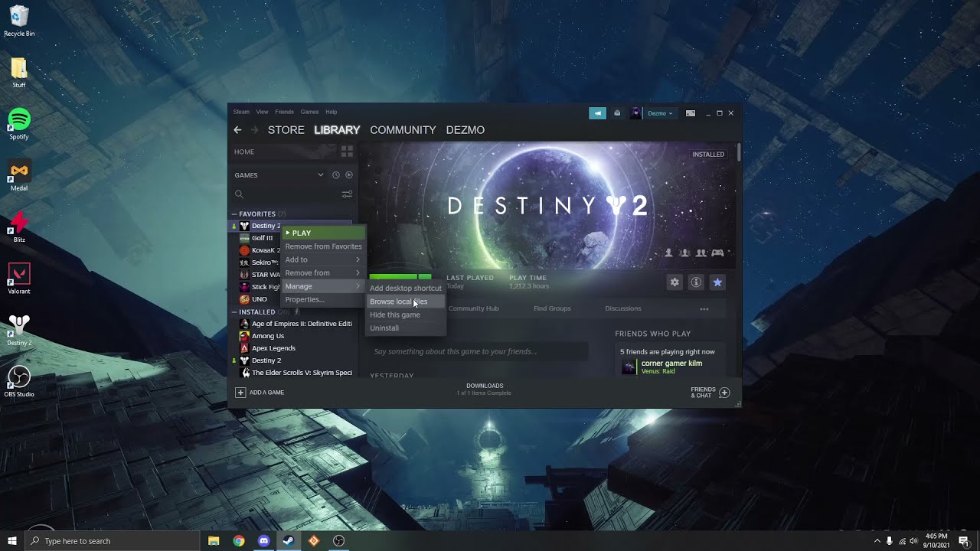Image resolution: width=980 pixels, height=551 pixels.
Task: Toggle the Destiny 2 favorite star
Action: [717, 282]
